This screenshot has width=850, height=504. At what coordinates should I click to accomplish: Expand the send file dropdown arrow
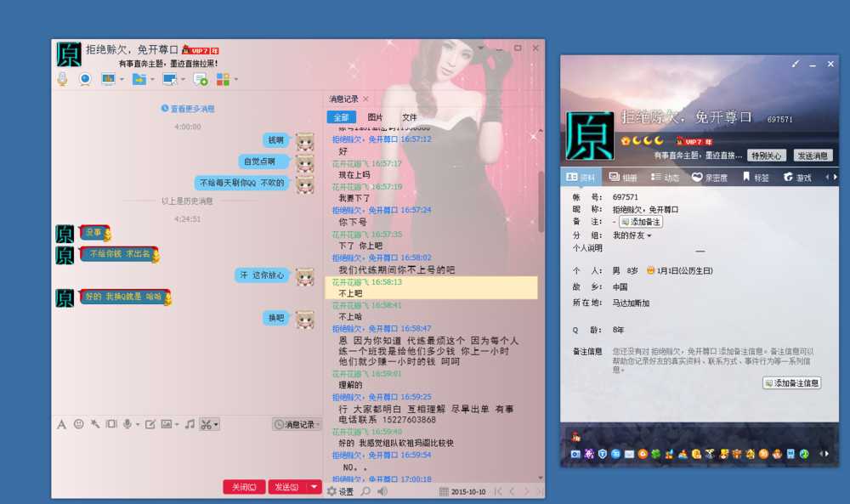pos(152,80)
